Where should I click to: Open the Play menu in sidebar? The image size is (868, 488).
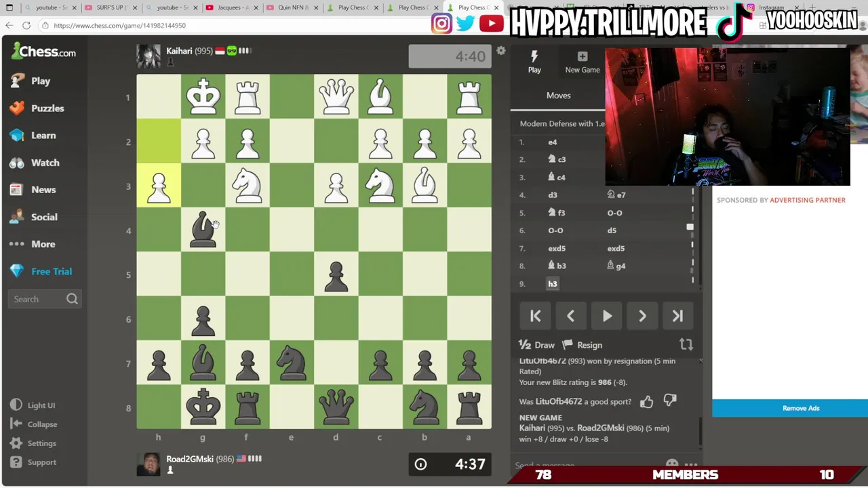click(31, 81)
